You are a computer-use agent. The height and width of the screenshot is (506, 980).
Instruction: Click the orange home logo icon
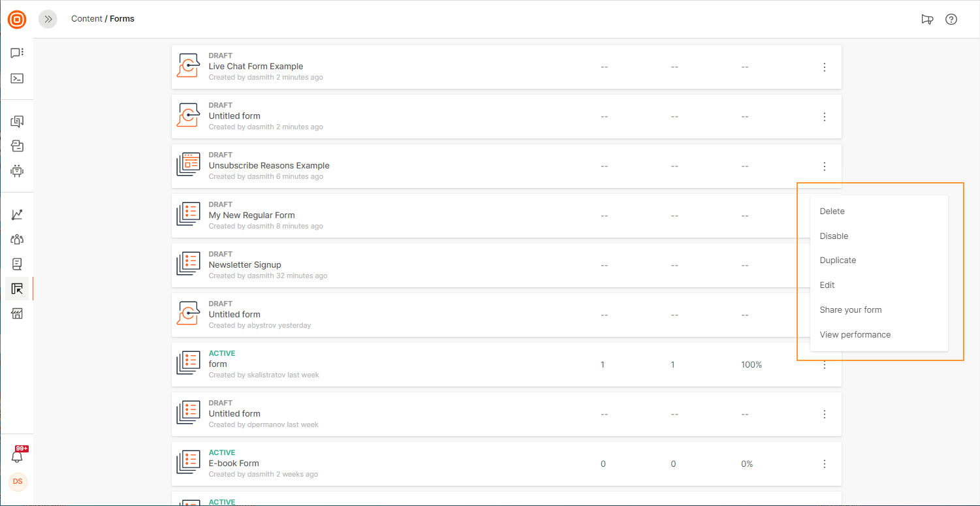pos(17,20)
